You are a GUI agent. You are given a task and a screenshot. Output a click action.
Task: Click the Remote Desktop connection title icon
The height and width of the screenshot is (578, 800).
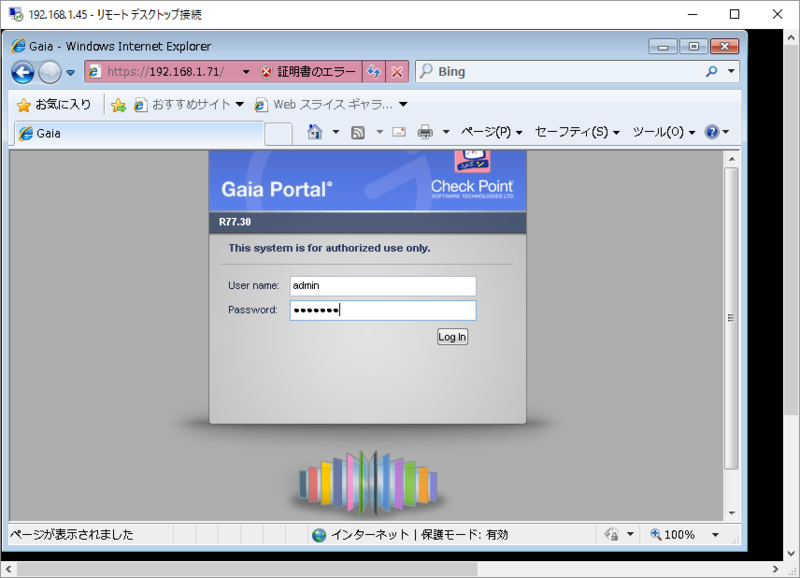point(16,14)
